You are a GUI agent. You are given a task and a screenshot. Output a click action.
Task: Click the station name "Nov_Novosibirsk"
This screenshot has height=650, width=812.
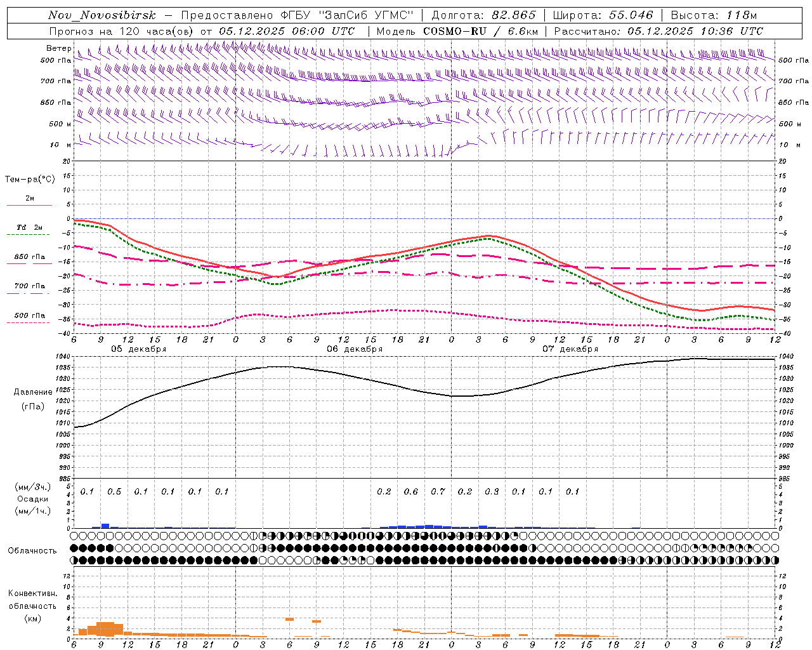coord(102,15)
